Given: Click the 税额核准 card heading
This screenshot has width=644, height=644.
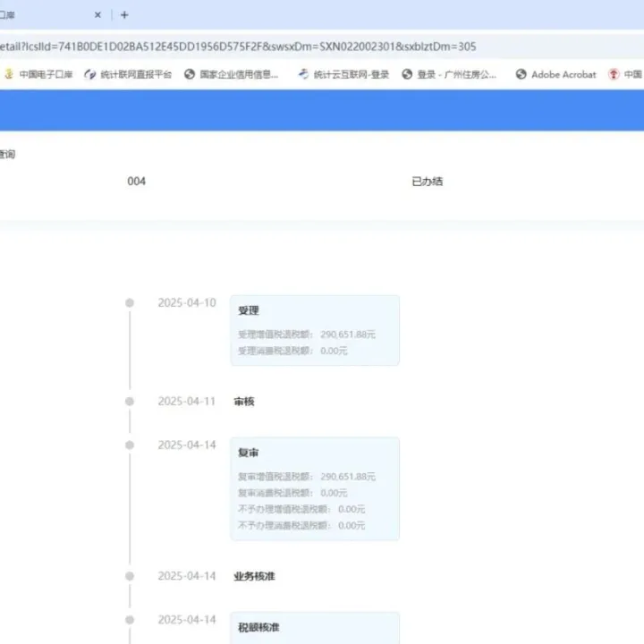Looking at the screenshot, I should (x=258, y=628).
